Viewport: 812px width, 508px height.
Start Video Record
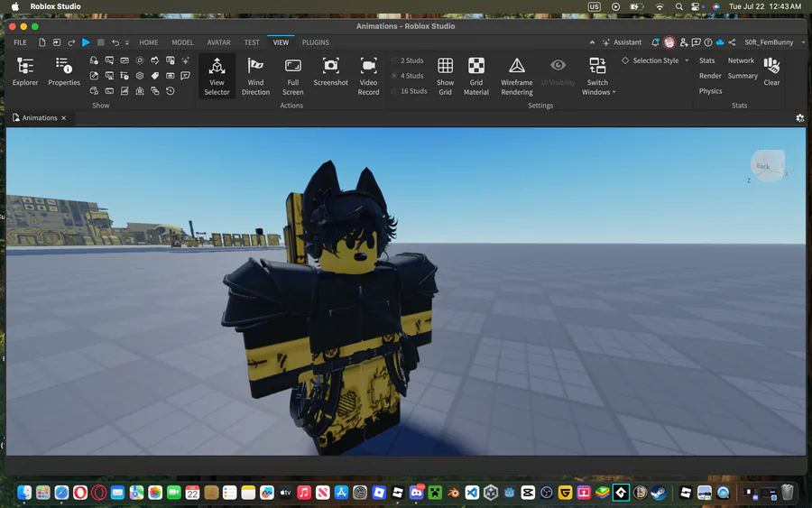click(368, 77)
